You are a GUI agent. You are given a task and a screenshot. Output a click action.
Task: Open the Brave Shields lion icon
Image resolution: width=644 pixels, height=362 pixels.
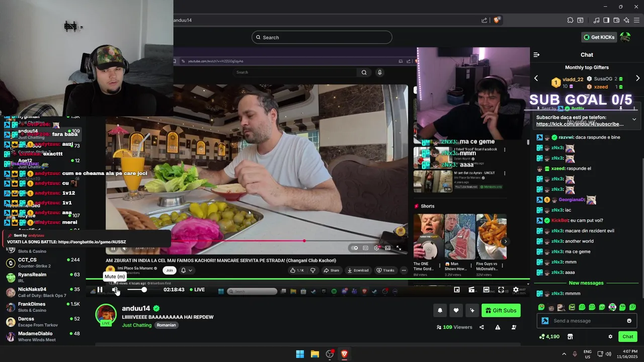tap(497, 20)
